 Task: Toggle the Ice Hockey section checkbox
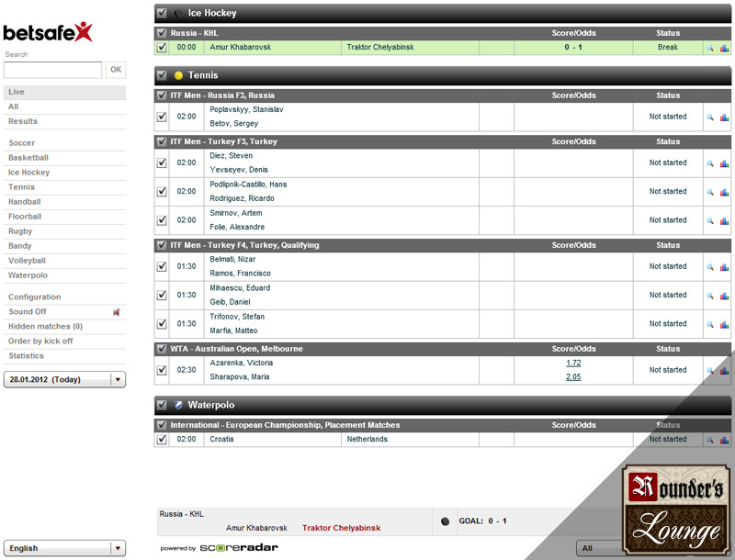click(x=162, y=13)
